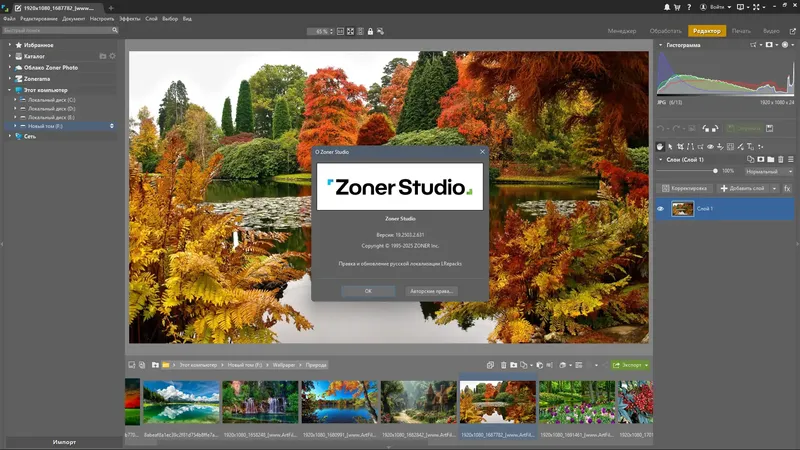This screenshot has width=800, height=450.
Task: Expand the Каталог tree node
Action: coord(9,56)
